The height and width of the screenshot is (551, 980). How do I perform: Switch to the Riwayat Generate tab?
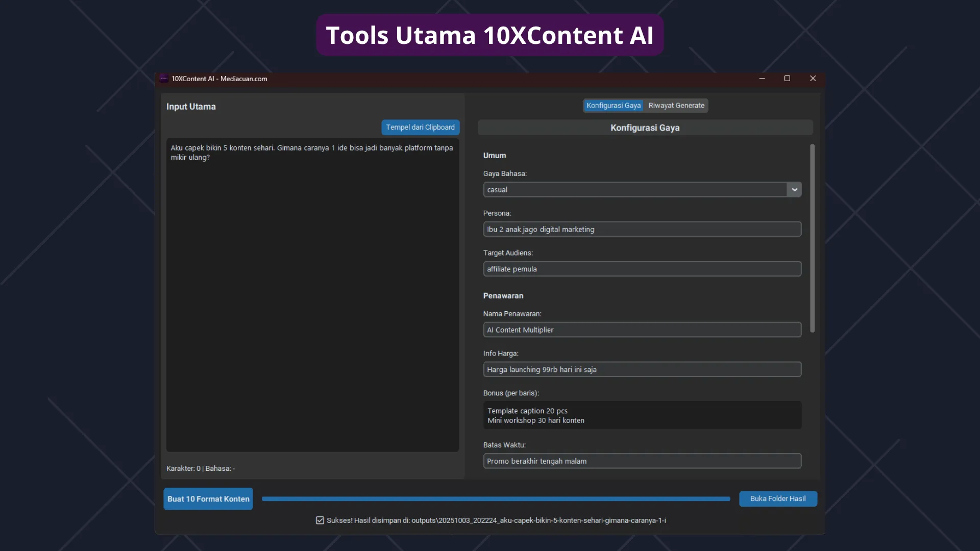[x=676, y=106]
